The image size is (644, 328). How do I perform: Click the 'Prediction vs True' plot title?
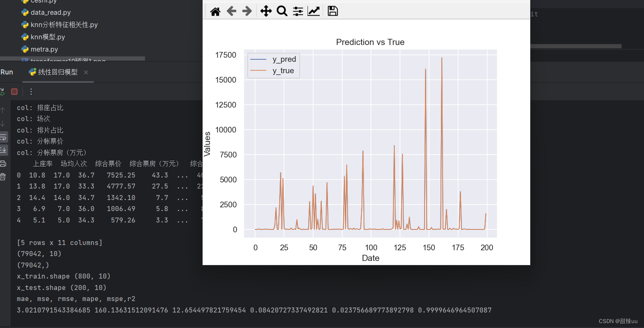[370, 42]
